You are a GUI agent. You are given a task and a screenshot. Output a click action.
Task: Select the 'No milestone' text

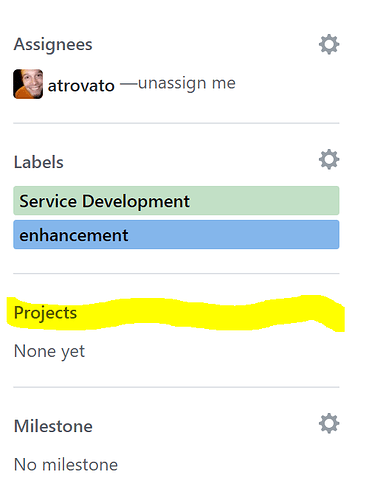pos(66,464)
